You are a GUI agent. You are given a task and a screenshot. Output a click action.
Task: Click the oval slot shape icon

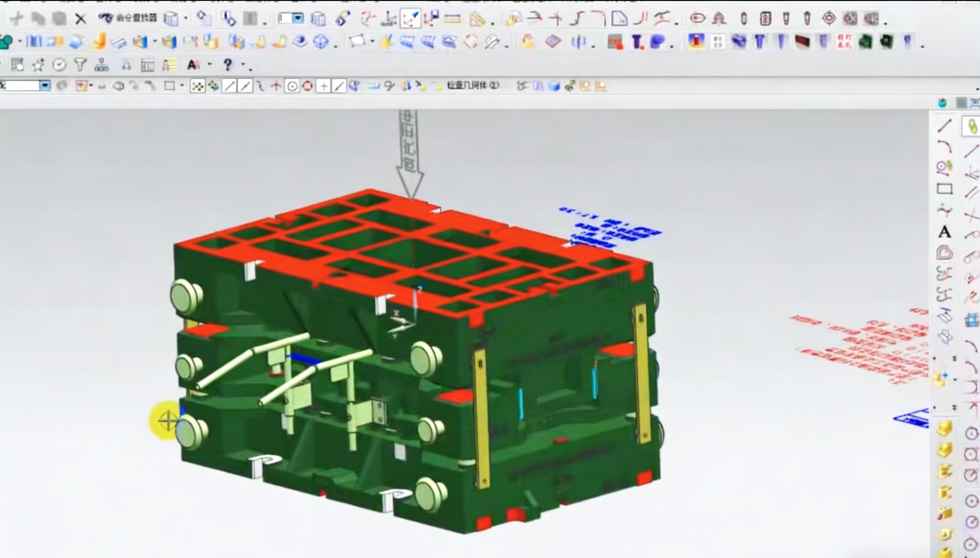[697, 18]
